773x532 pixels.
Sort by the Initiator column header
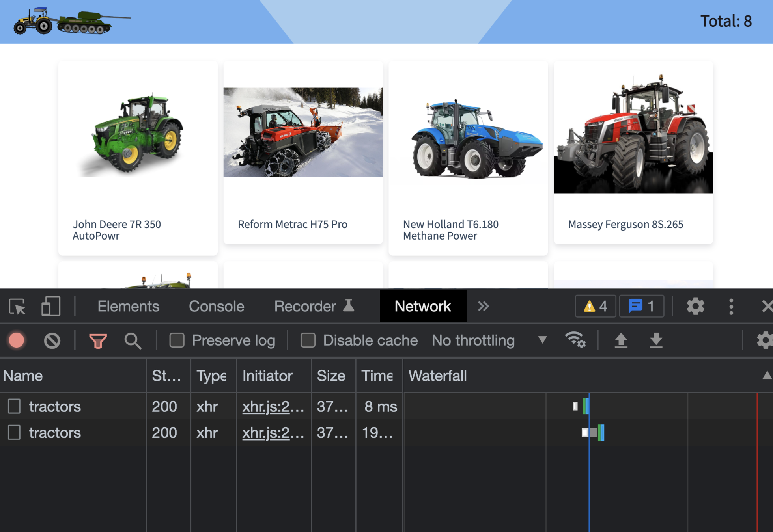(x=274, y=376)
